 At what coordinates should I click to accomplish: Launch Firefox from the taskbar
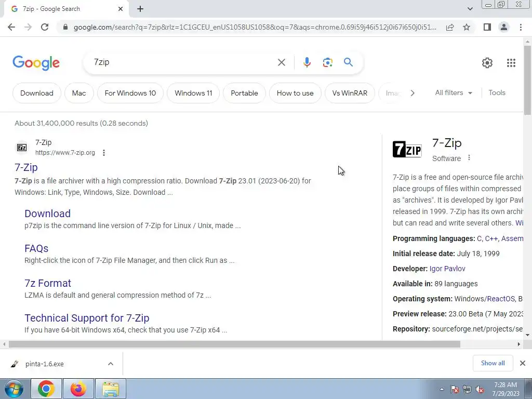tap(78, 389)
